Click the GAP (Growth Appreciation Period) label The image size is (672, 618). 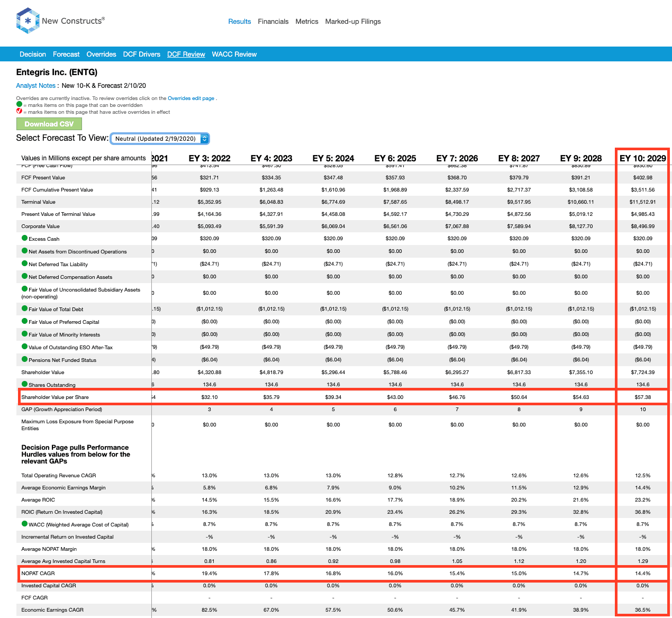click(x=62, y=410)
